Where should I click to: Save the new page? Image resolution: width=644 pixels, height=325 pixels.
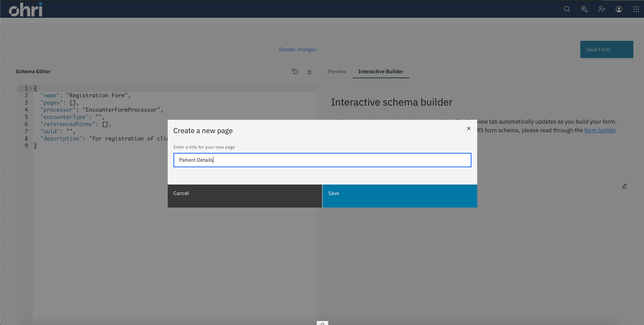(x=399, y=196)
